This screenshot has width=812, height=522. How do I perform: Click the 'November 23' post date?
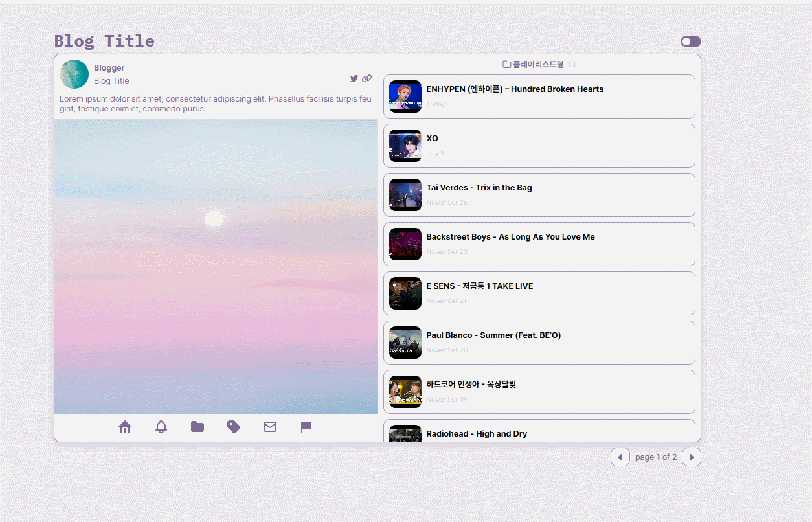(x=447, y=252)
